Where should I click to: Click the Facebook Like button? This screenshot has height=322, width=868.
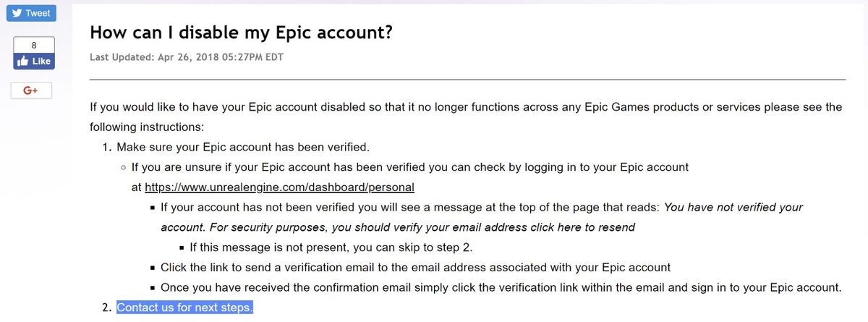33,62
